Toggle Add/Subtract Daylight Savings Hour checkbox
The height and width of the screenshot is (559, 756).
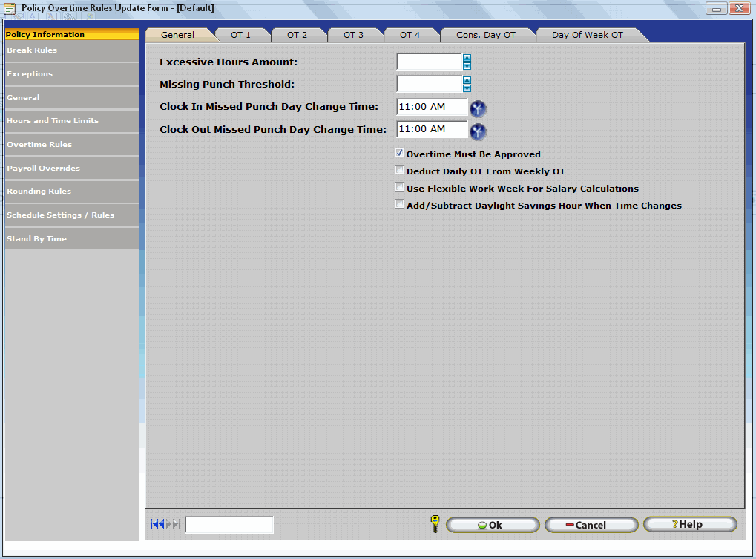[x=399, y=205]
